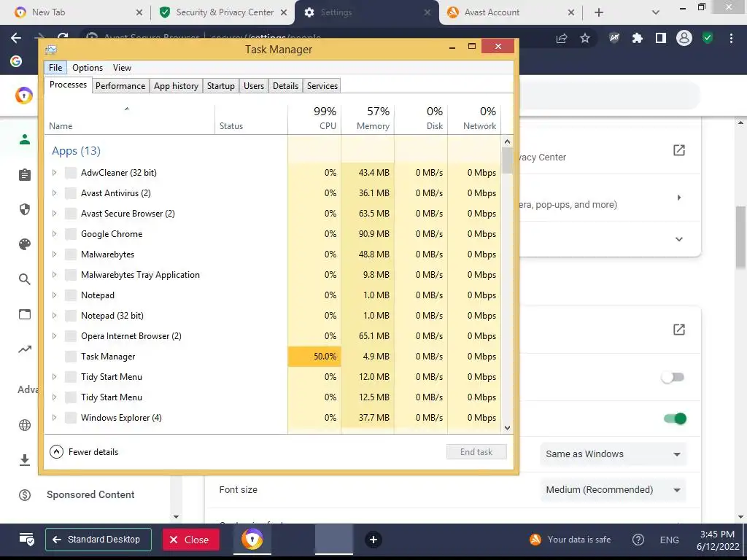Screen dimensions: 747x560
Task: Switch to the Performance tab
Action: point(120,86)
